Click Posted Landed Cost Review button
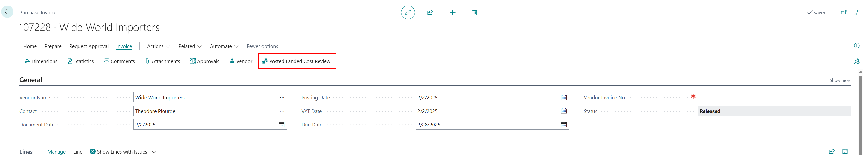Image resolution: width=868 pixels, height=155 pixels. [x=296, y=61]
